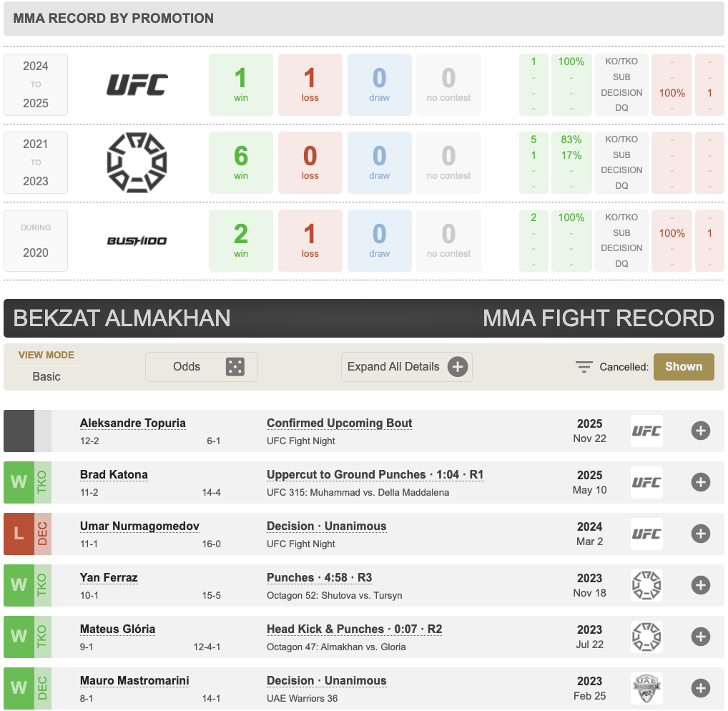Click the Bushido promotion logo

(x=137, y=240)
